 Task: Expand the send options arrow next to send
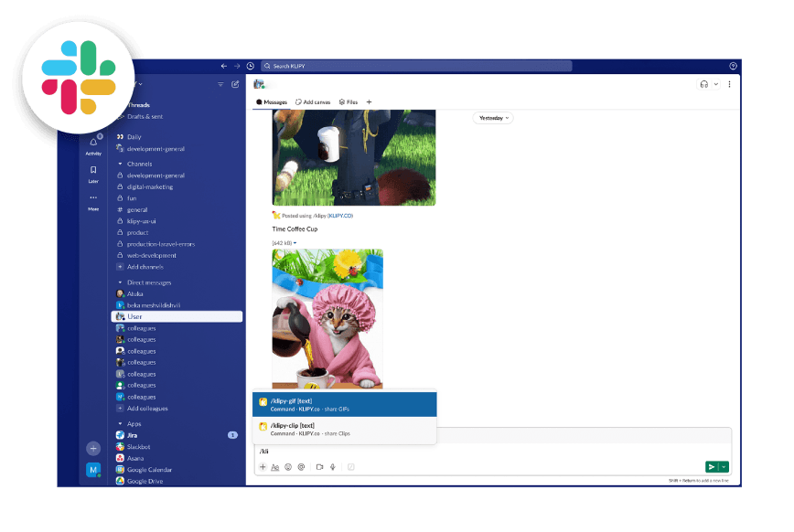pyautogui.click(x=724, y=466)
